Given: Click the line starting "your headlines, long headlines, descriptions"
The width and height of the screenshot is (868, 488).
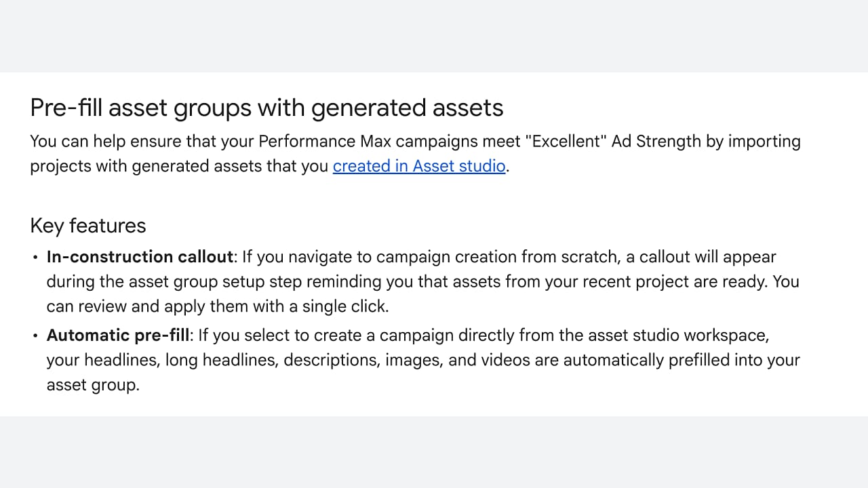Looking at the screenshot, I should (423, 360).
